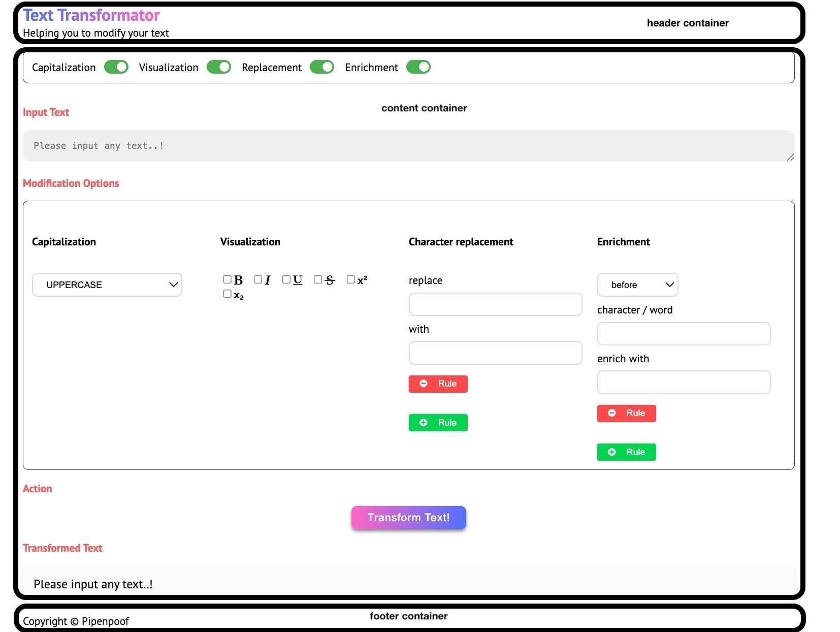Turn off the Replacement toggle
The width and height of the screenshot is (840, 632).
click(322, 67)
